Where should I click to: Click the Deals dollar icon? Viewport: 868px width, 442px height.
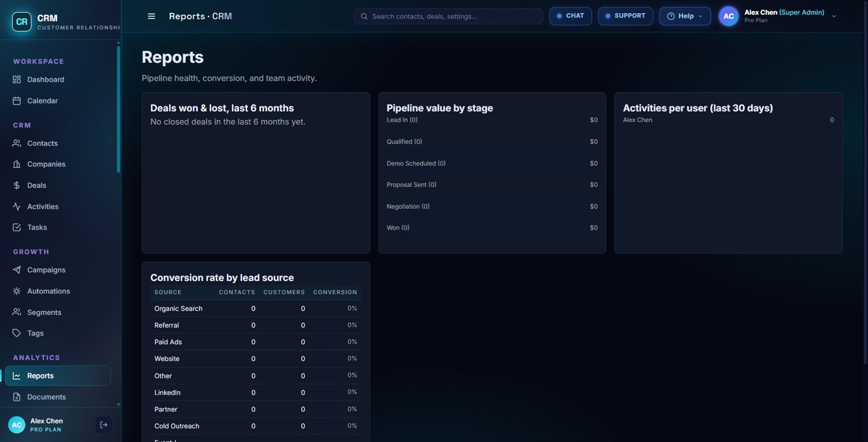tap(17, 185)
